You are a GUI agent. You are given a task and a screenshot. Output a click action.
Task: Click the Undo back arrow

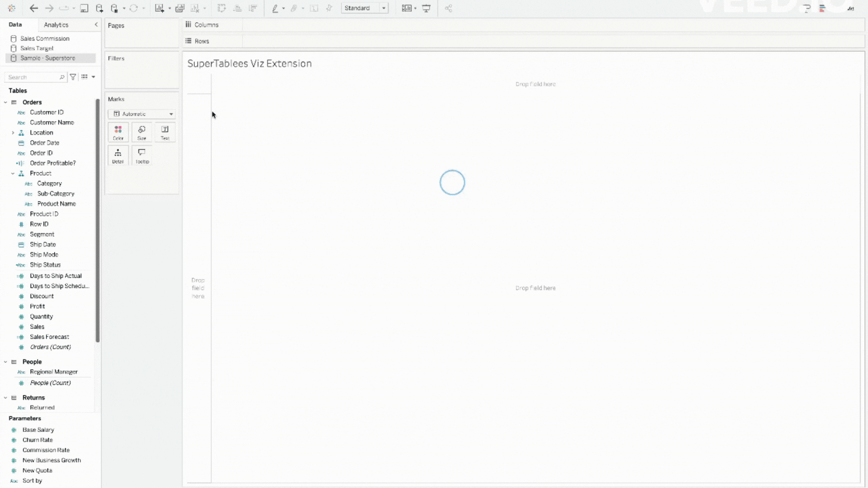tap(33, 8)
